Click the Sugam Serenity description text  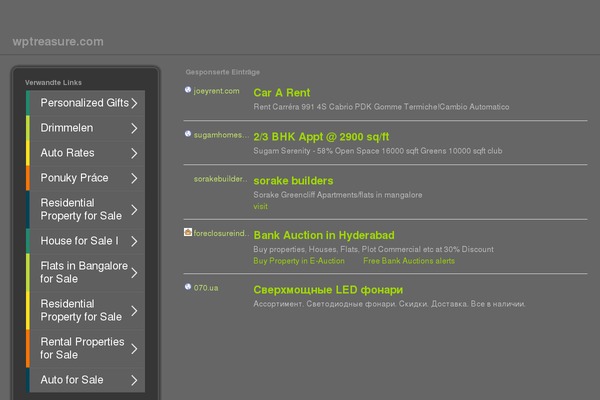(378, 151)
